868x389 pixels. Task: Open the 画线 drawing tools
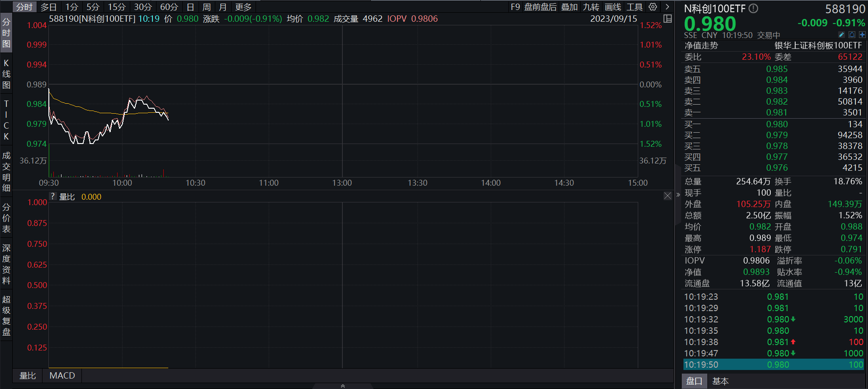613,7
